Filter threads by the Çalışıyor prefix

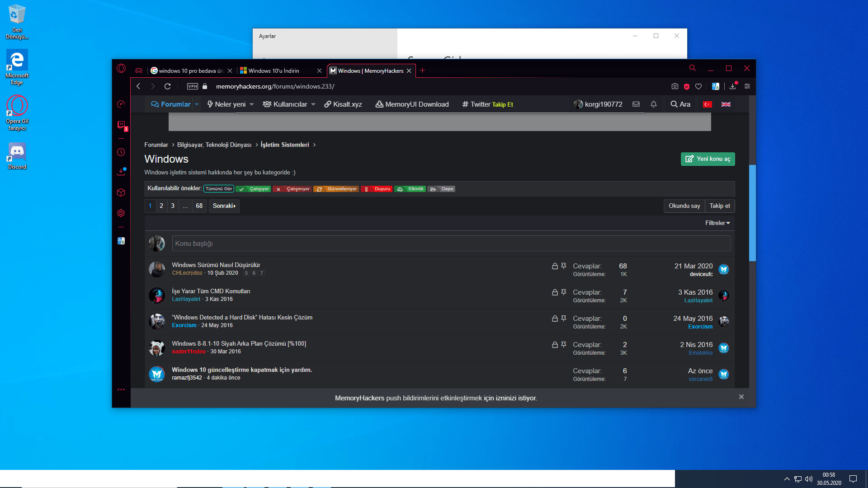254,189
